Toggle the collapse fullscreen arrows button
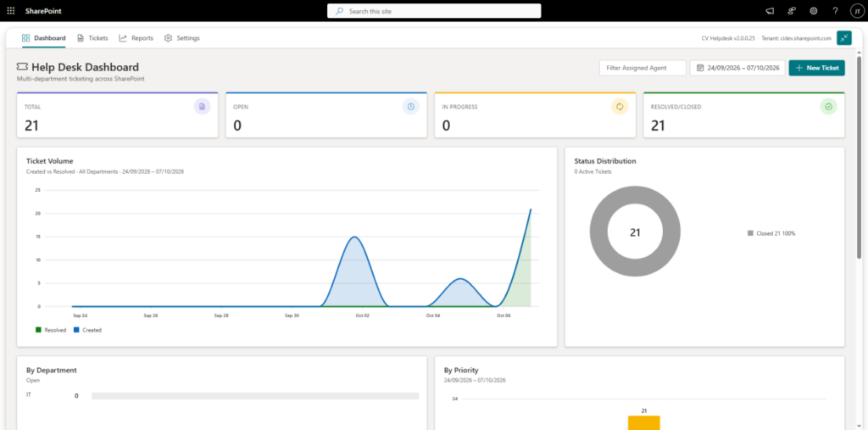The image size is (868, 430). pos(844,37)
